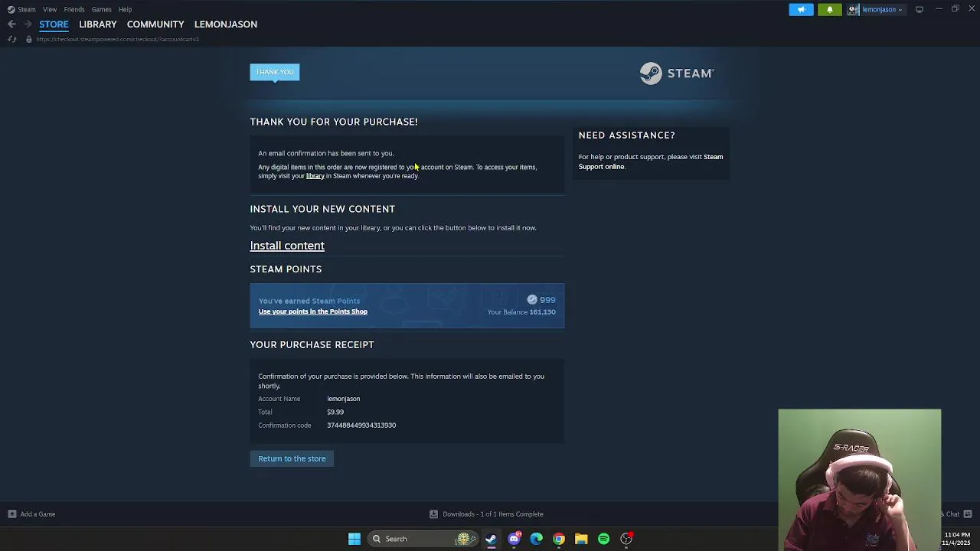Click Add a Game label
Image resolution: width=980 pixels, height=551 pixels.
tap(38, 514)
